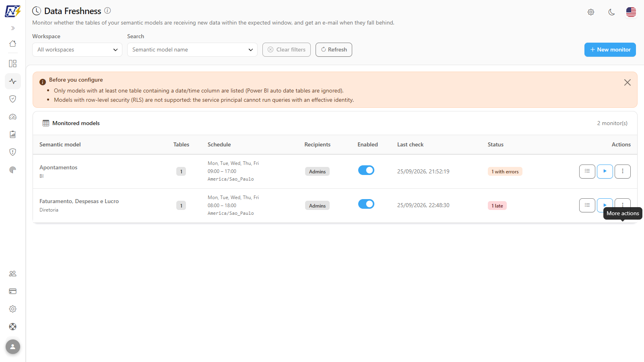Screen dimensions: 644x362
Task: Click the app logo in top-left
Action: click(x=13, y=11)
